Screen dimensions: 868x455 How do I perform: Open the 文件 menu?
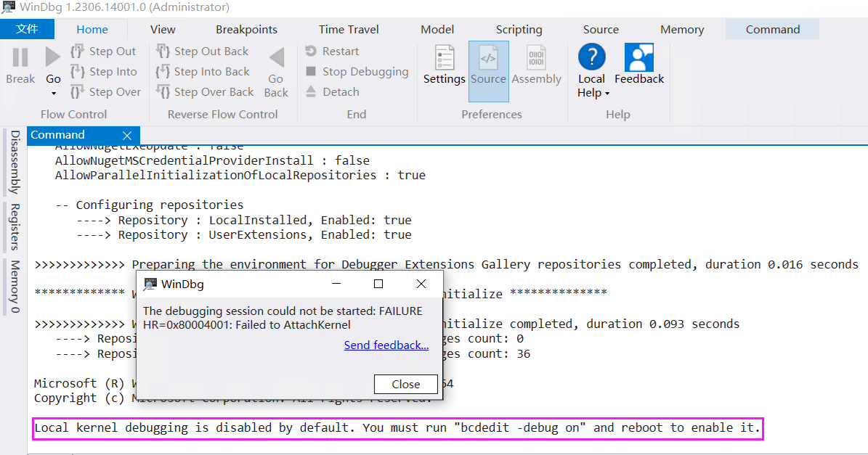coord(28,29)
